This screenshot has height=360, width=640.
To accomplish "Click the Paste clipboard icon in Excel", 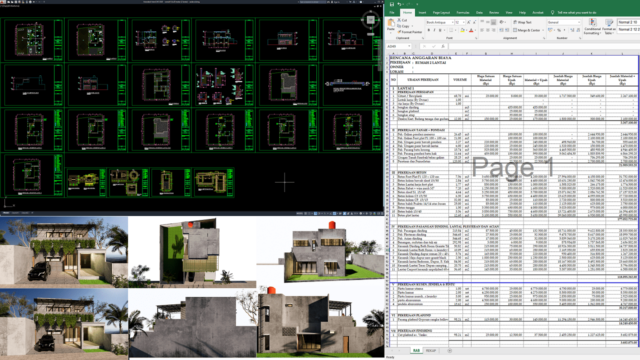I will [x=391, y=23].
